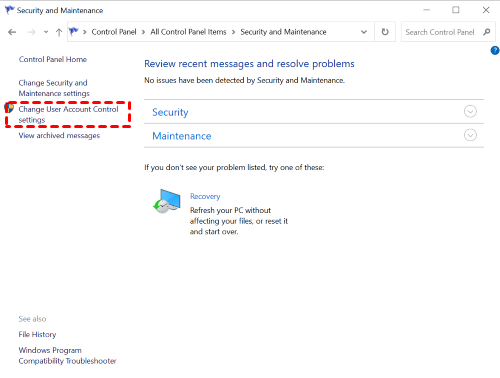Click the back navigation arrow
The image size is (500, 378).
[12, 32]
